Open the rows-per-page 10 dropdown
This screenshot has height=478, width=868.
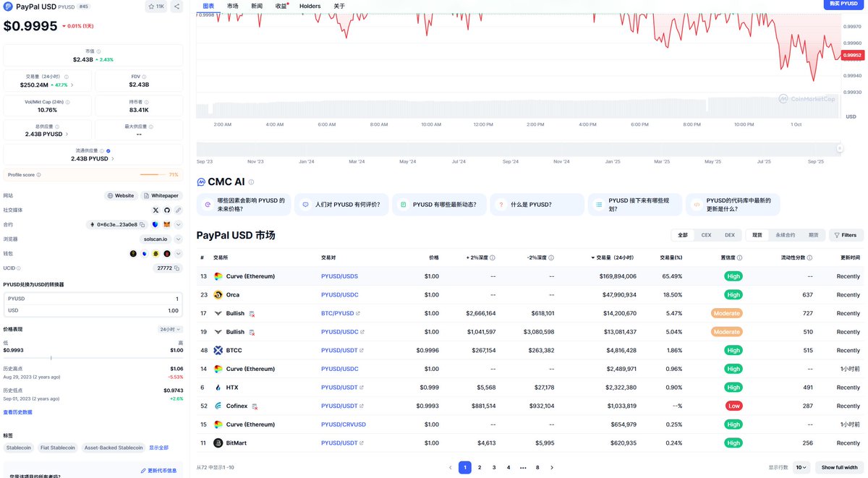coord(801,467)
